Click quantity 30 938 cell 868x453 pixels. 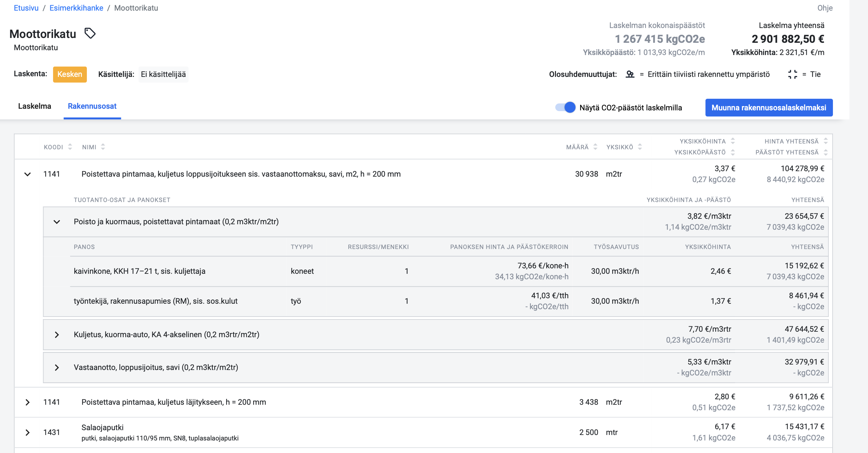point(586,174)
